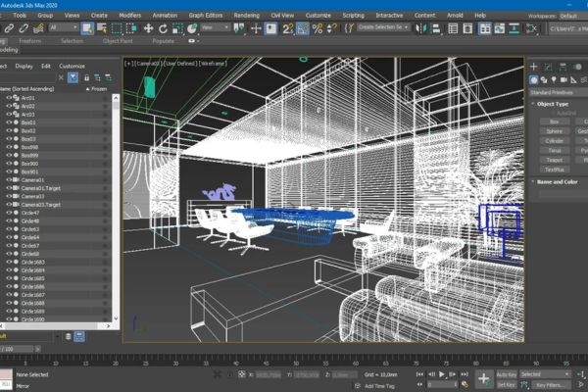The image size is (588, 392).
Task: Open the Create panel plus tab
Action: point(534,67)
